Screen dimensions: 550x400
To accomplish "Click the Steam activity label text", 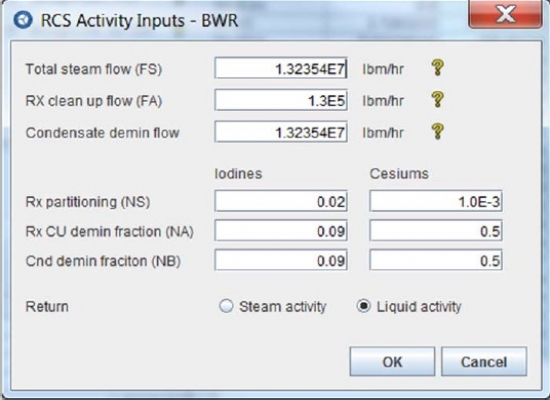I will tap(283, 307).
